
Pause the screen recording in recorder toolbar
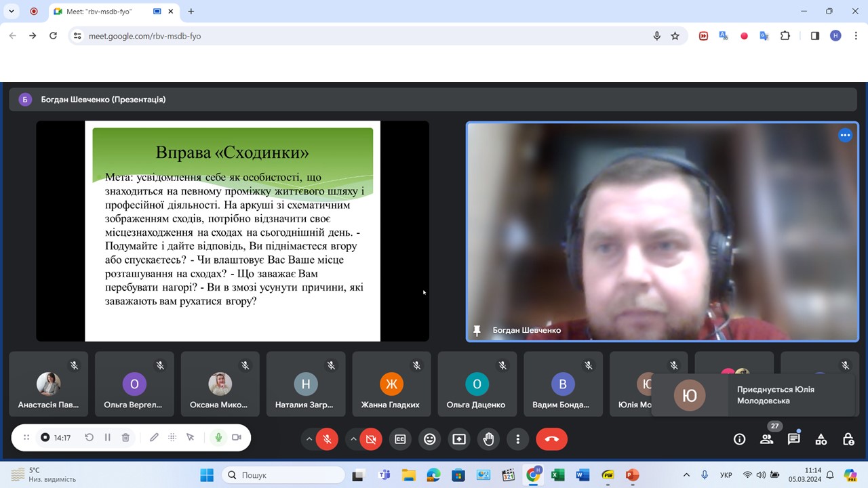(107, 438)
